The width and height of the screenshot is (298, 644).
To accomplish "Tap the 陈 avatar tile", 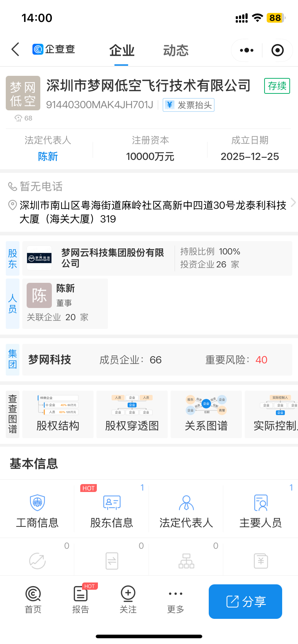I will click(x=39, y=295).
